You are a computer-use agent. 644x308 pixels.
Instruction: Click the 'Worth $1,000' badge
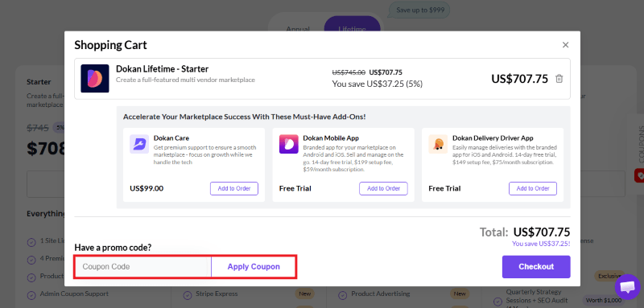605,300
